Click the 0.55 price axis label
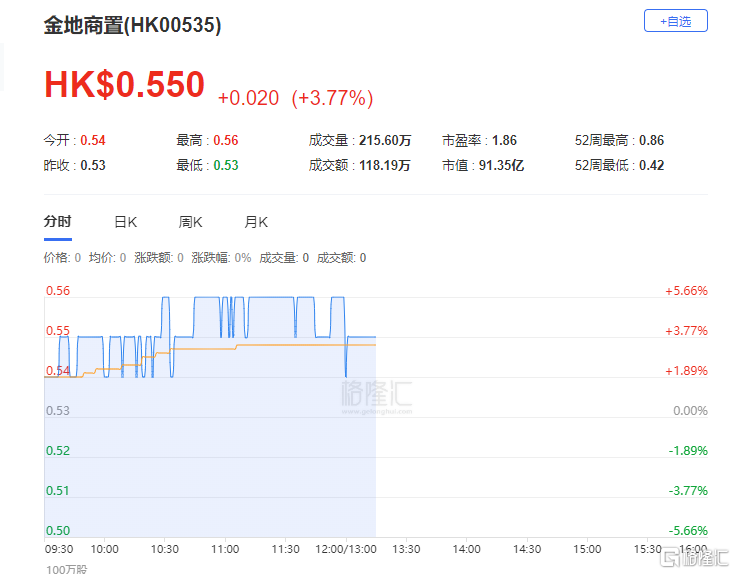This screenshot has height=574, width=735. (58, 330)
